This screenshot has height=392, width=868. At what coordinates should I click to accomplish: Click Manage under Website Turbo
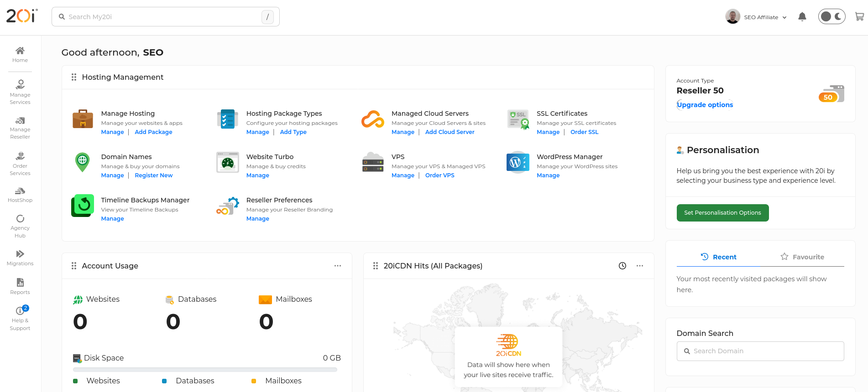point(257,175)
